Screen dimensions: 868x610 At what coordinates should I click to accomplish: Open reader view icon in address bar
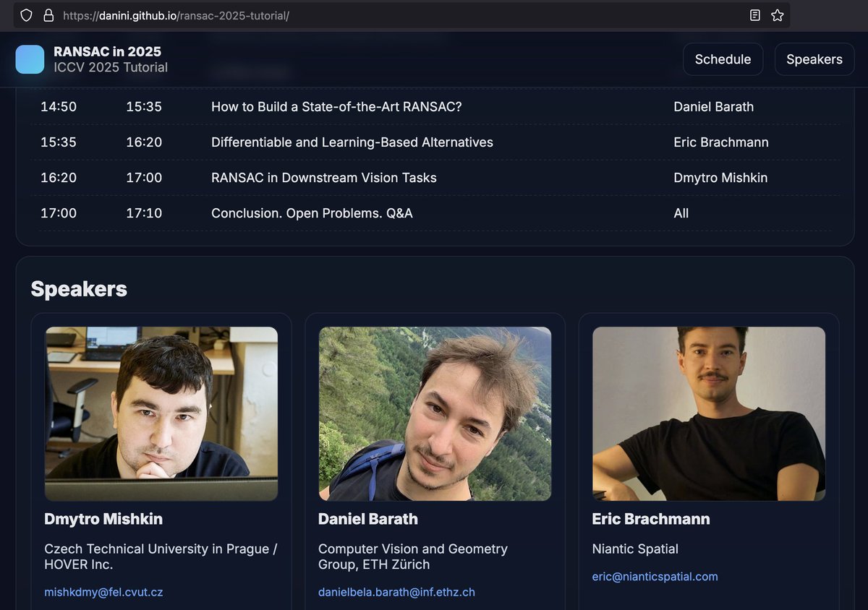(754, 14)
